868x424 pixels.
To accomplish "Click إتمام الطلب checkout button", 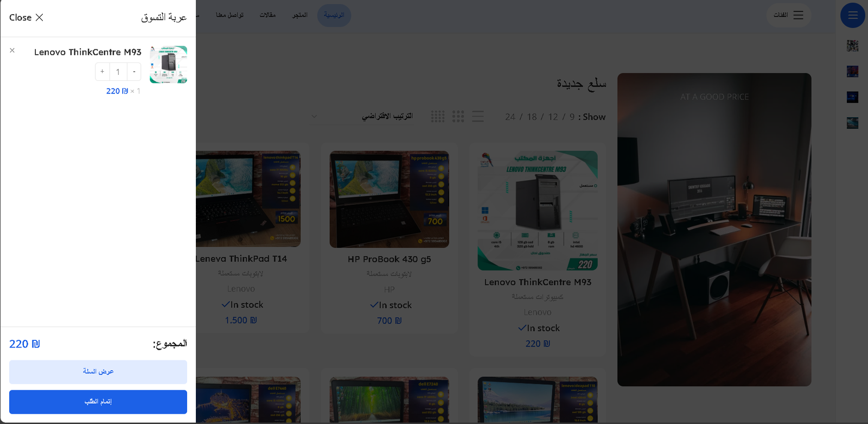I will (x=98, y=402).
